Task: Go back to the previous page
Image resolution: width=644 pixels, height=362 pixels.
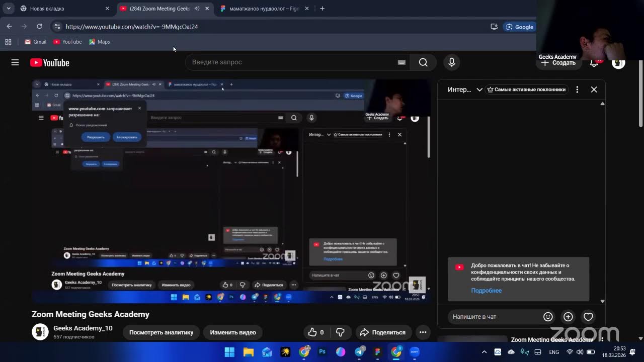Action: [x=9, y=27]
